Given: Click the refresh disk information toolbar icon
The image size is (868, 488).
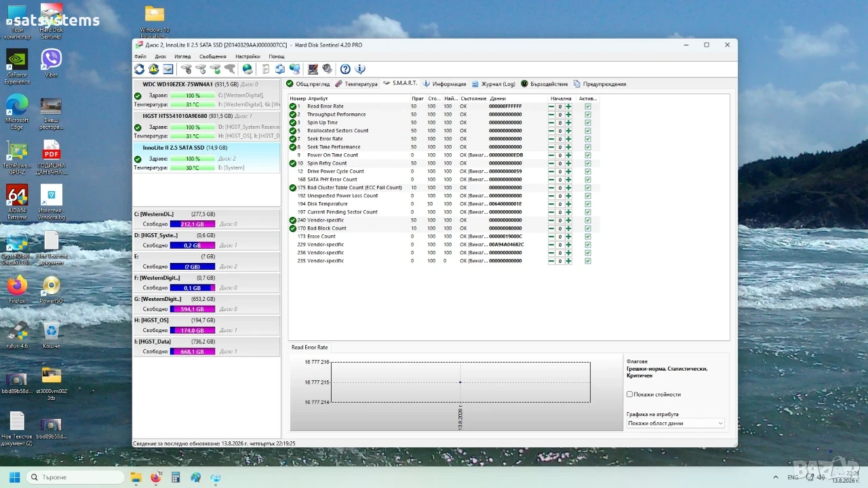Looking at the screenshot, I should [139, 69].
